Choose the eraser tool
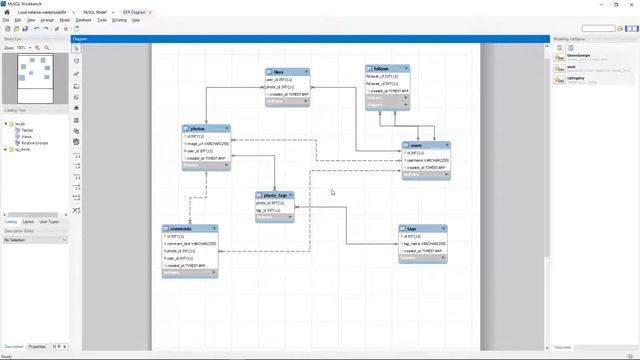The image size is (640, 360). (x=76, y=74)
